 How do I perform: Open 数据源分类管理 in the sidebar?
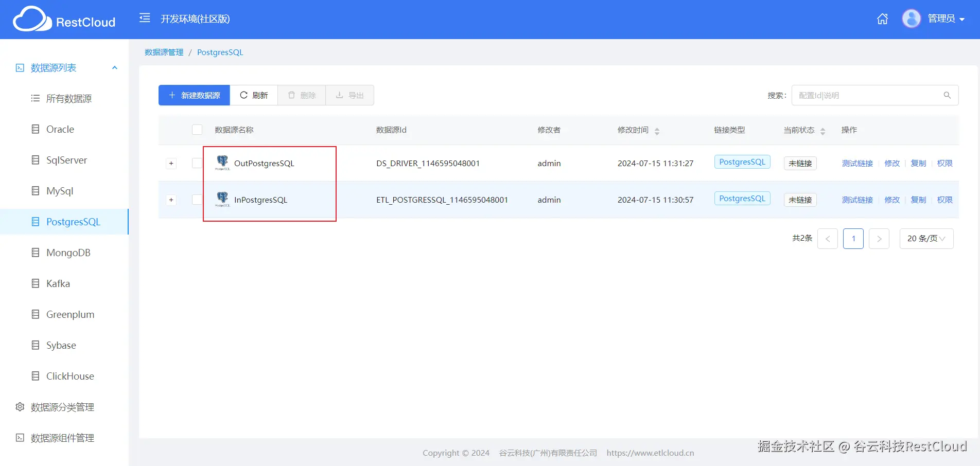click(64, 407)
